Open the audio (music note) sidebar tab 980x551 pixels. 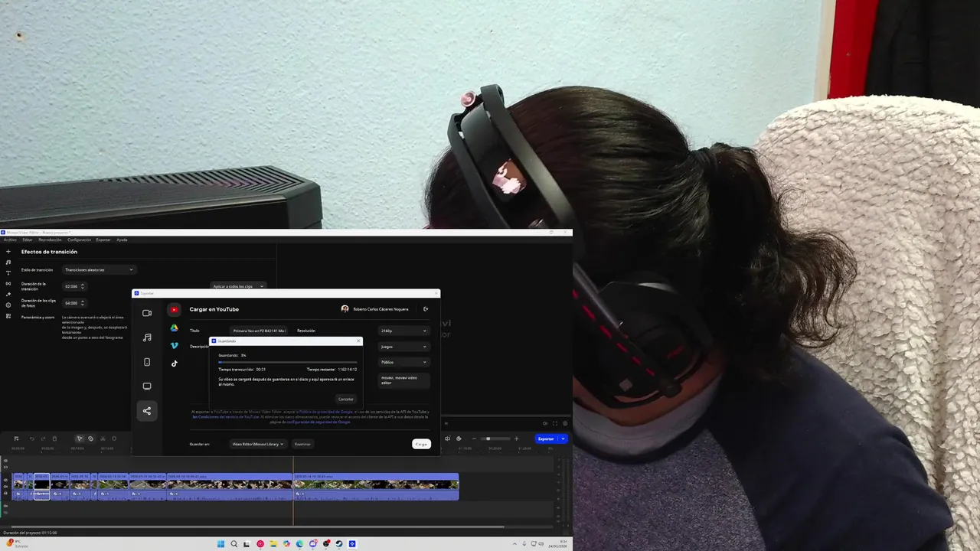pos(8,262)
